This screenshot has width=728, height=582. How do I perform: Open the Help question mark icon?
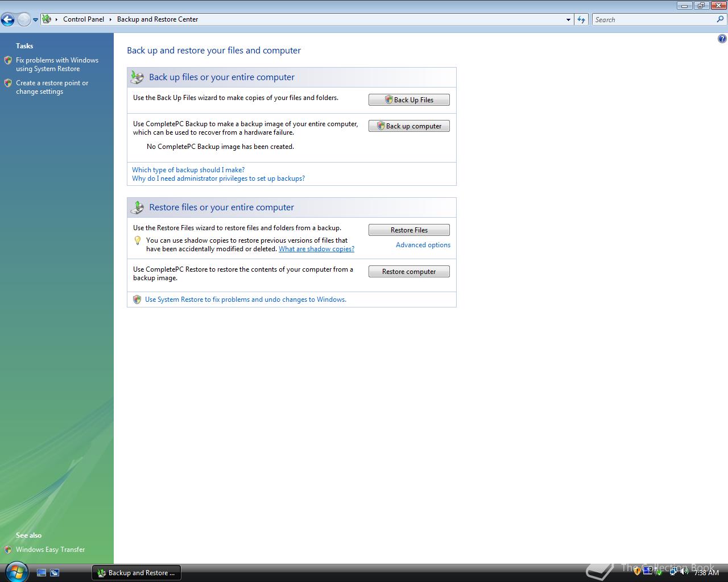click(x=722, y=39)
